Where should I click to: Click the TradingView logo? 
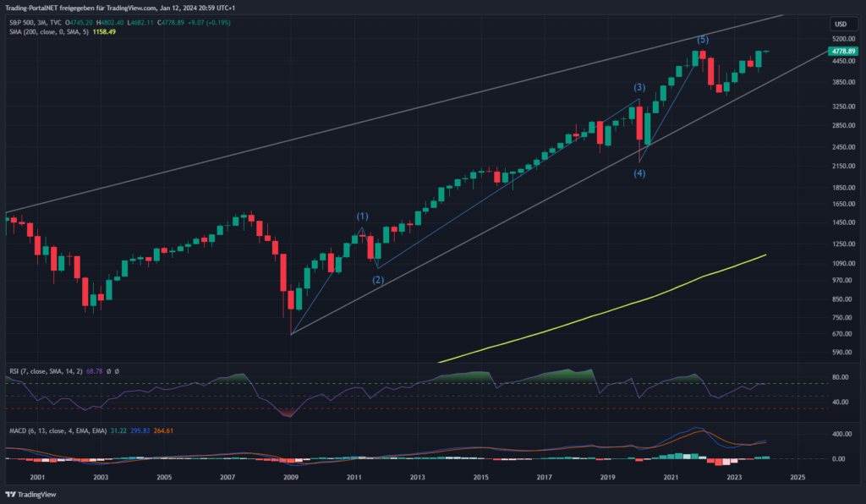(x=31, y=495)
